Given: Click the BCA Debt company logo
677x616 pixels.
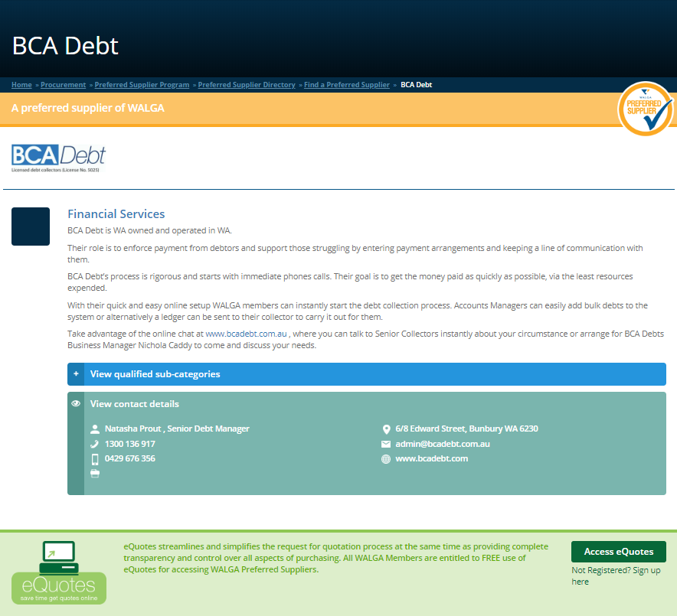Looking at the screenshot, I should point(59,158).
